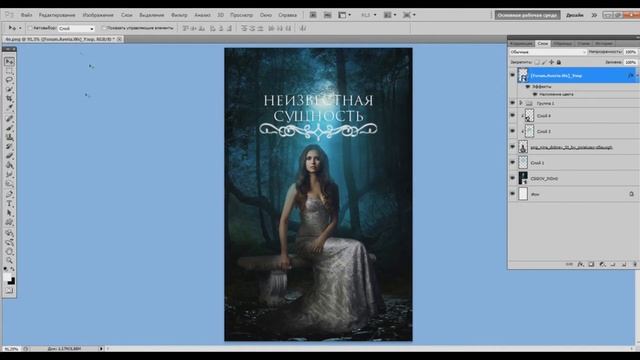Toggle Quick Mask mode in the toolbox
Viewport: 640px width, 360px height.
click(9, 291)
